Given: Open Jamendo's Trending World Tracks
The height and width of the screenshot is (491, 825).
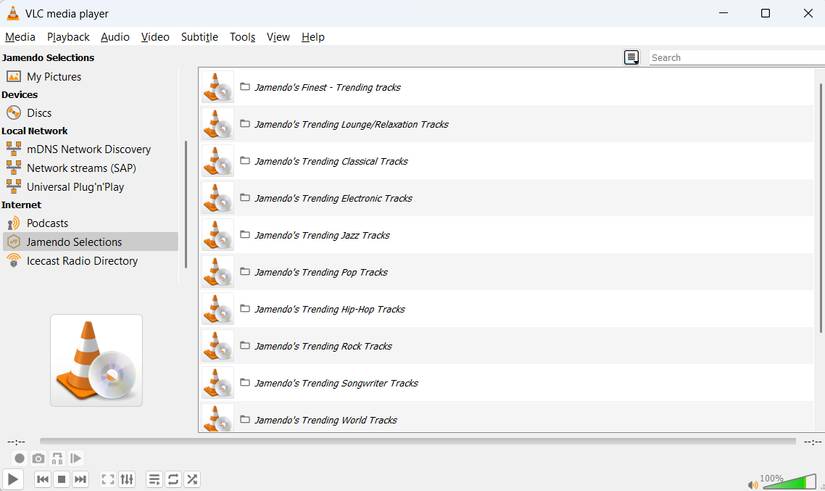Looking at the screenshot, I should click(507, 417).
